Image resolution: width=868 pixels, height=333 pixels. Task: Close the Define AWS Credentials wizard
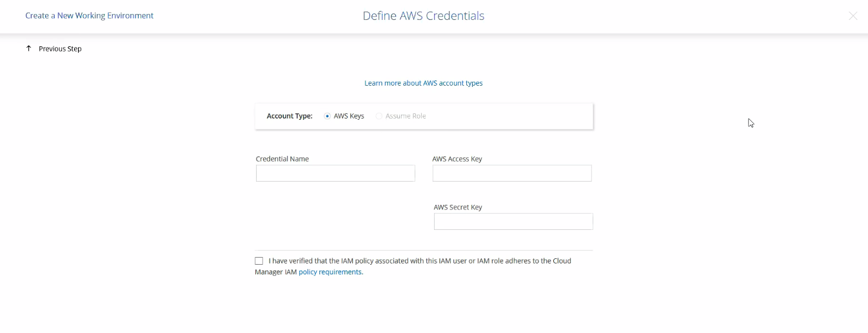853,16
